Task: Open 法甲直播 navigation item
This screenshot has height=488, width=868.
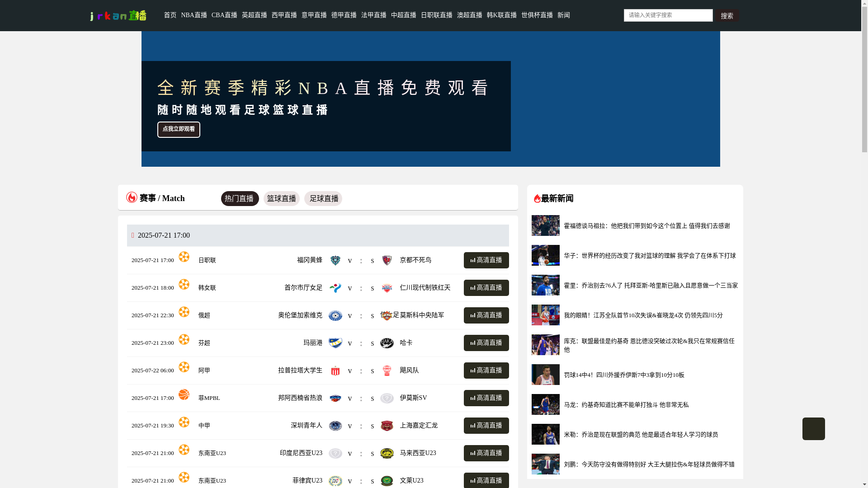Action: (374, 15)
